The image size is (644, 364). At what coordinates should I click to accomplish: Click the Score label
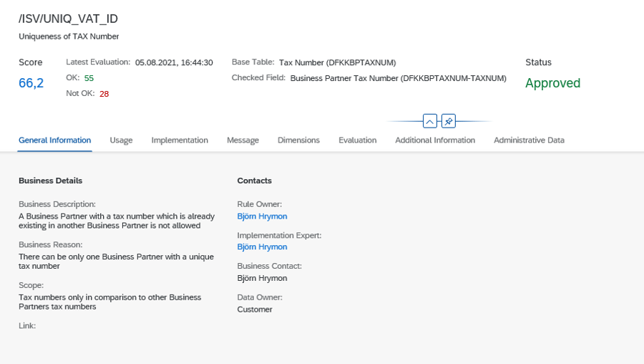tap(30, 62)
